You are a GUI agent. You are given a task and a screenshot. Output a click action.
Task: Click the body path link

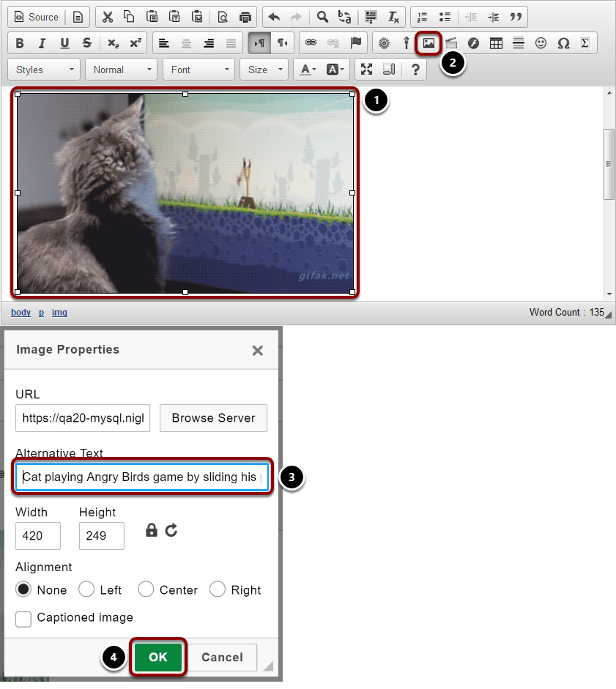click(x=21, y=313)
